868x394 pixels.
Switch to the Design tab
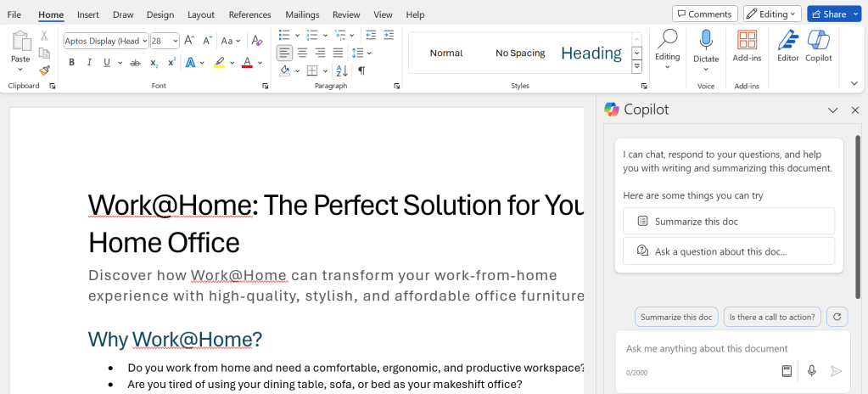click(x=160, y=14)
